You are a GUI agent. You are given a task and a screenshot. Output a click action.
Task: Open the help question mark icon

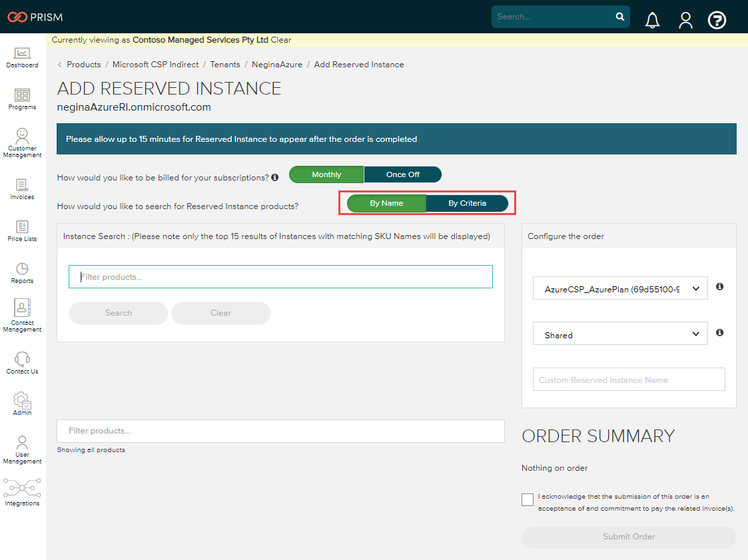[717, 21]
